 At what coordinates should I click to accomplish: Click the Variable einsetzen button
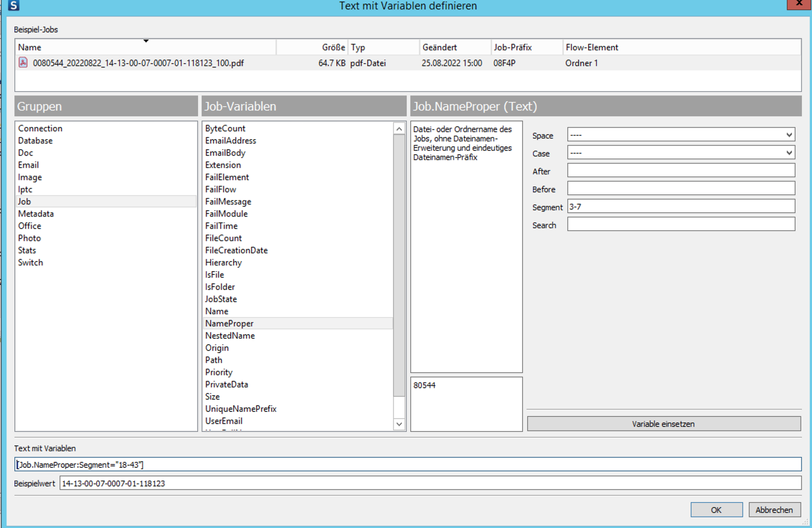coord(664,424)
